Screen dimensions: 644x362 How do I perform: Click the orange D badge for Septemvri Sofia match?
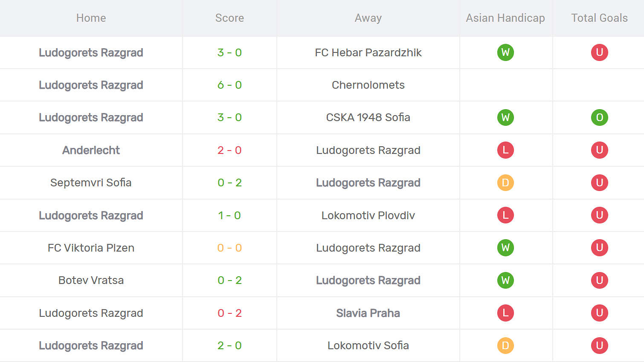coord(505,182)
